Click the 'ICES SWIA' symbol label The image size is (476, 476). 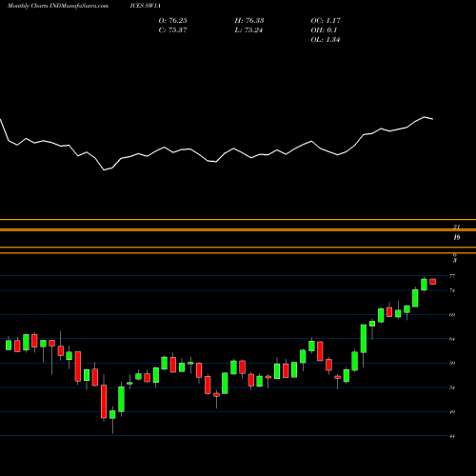[x=146, y=6]
